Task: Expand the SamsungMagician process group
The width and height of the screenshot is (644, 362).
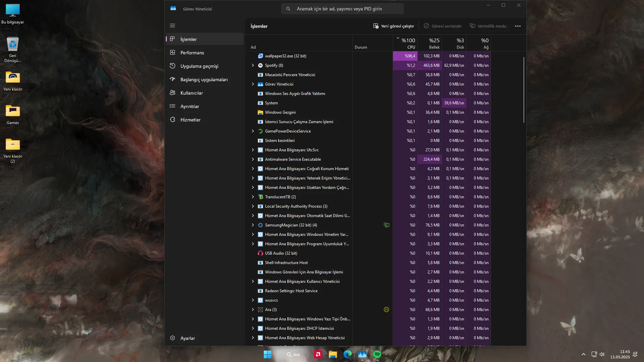Action: (x=253, y=225)
